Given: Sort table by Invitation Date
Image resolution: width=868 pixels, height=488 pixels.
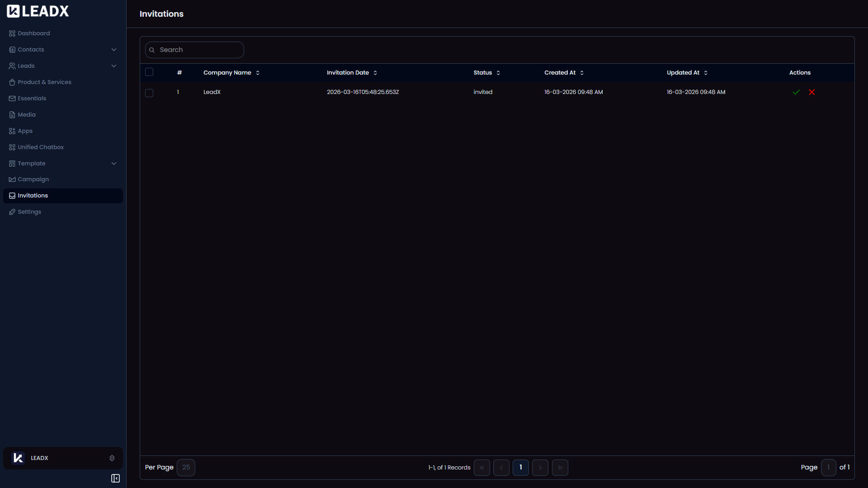Looking at the screenshot, I should click(375, 73).
